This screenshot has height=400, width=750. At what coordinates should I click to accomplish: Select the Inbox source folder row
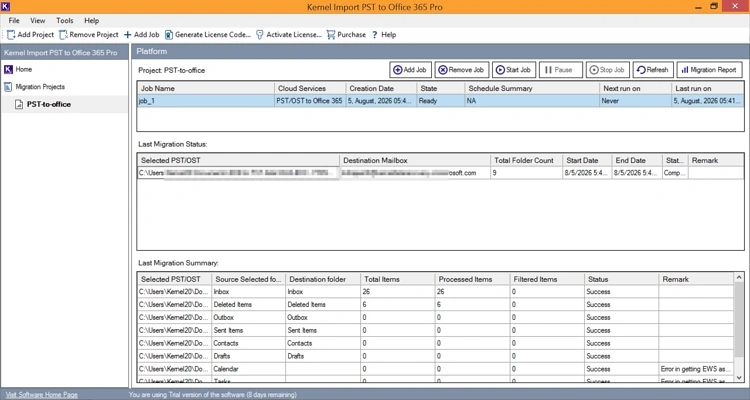pyautogui.click(x=435, y=291)
